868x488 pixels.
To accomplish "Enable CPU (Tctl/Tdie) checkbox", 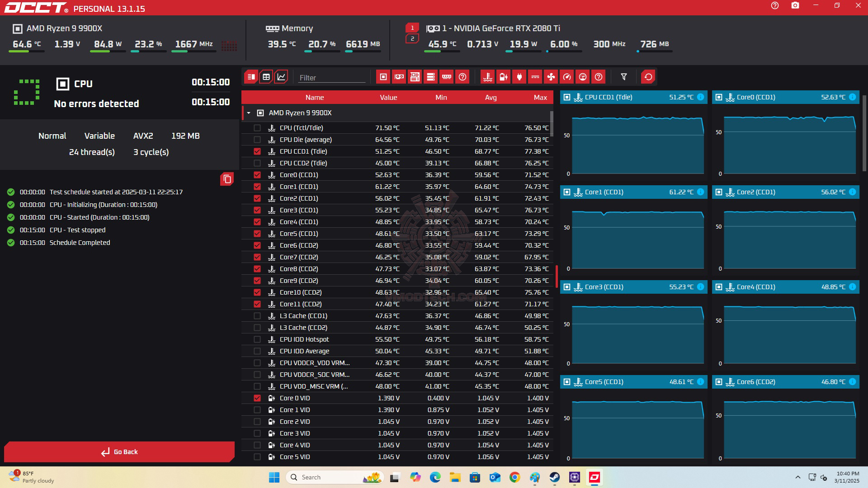I will pyautogui.click(x=257, y=128).
